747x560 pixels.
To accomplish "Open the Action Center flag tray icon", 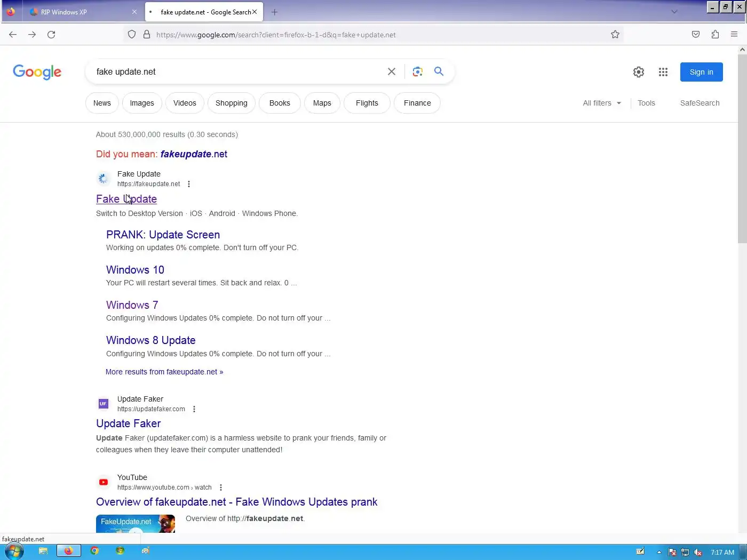I will [672, 553].
